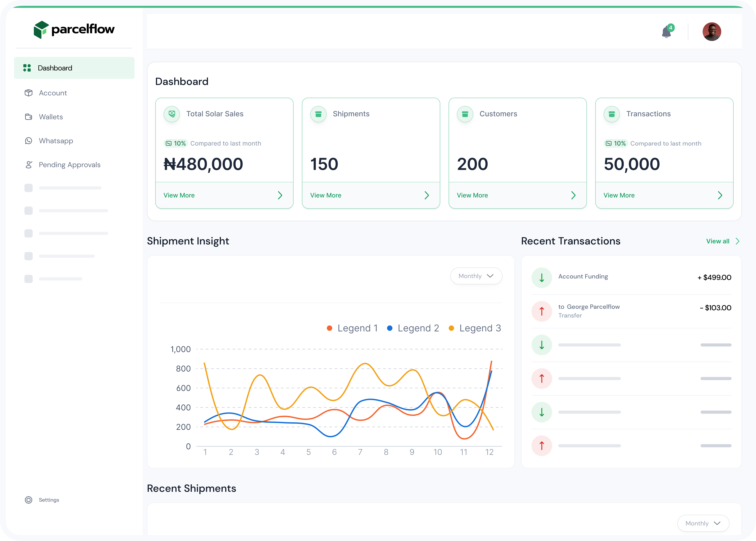
Task: Open the profile avatar picture
Action: (712, 31)
